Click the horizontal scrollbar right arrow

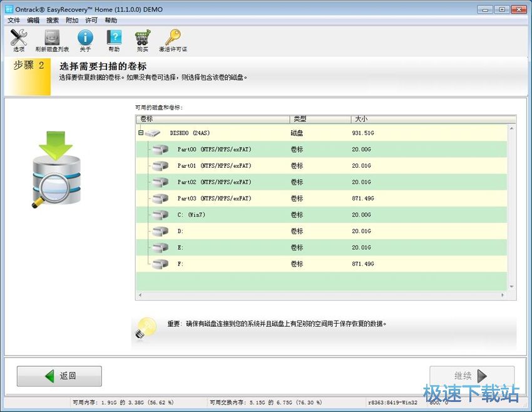[503, 295]
